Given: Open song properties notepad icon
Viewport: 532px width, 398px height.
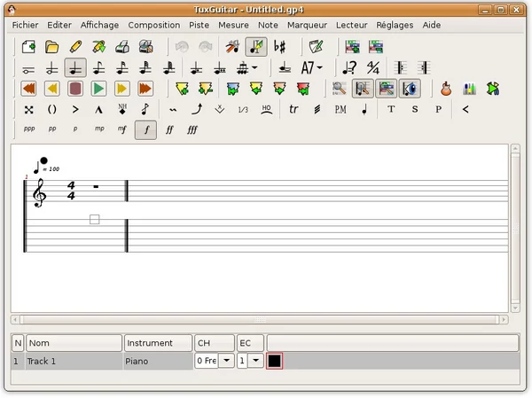Looking at the screenshot, I should pos(317,47).
